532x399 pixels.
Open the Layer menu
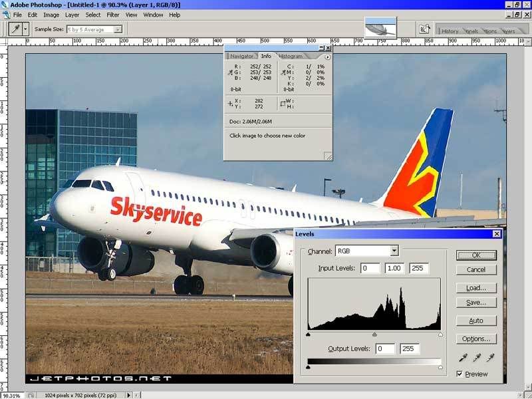pos(72,15)
